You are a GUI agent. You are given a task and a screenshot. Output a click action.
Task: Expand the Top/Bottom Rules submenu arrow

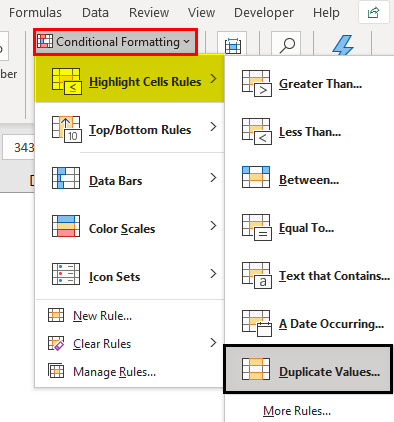click(x=213, y=127)
